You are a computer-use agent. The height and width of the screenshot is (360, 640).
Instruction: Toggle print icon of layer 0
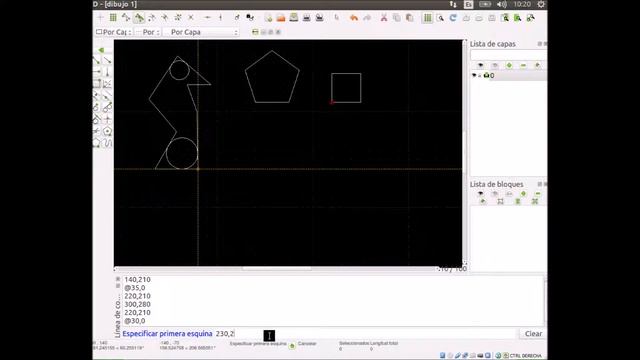(486, 76)
